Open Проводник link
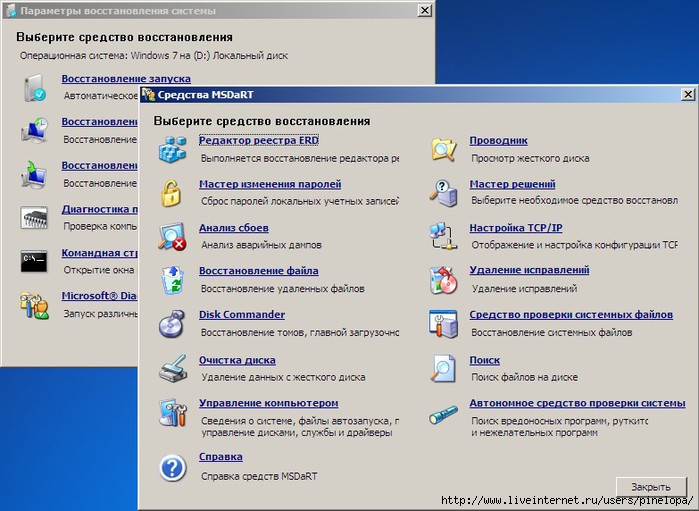This screenshot has width=699, height=511. click(498, 140)
